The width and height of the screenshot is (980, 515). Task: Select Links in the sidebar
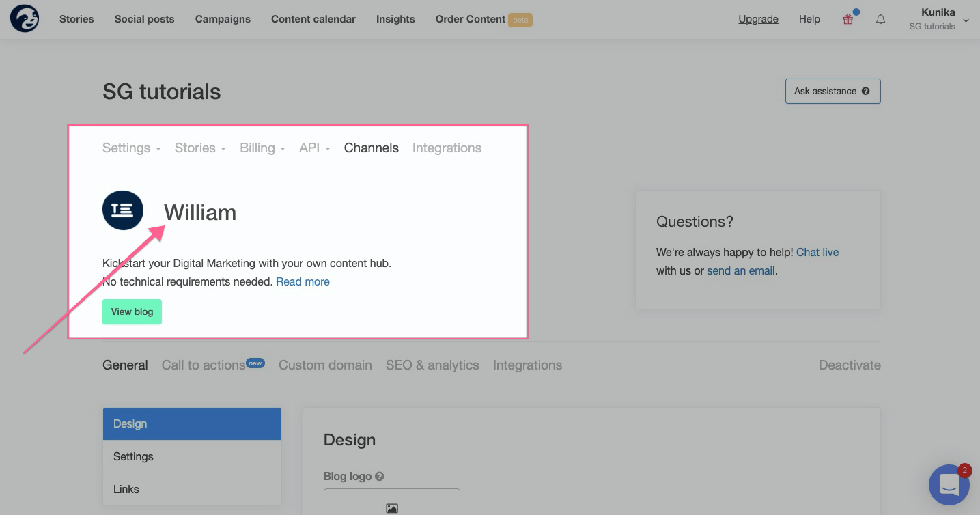[192, 489]
